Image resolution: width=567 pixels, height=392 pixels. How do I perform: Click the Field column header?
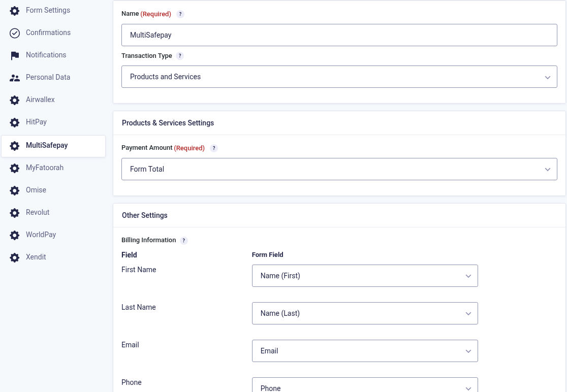[129, 255]
